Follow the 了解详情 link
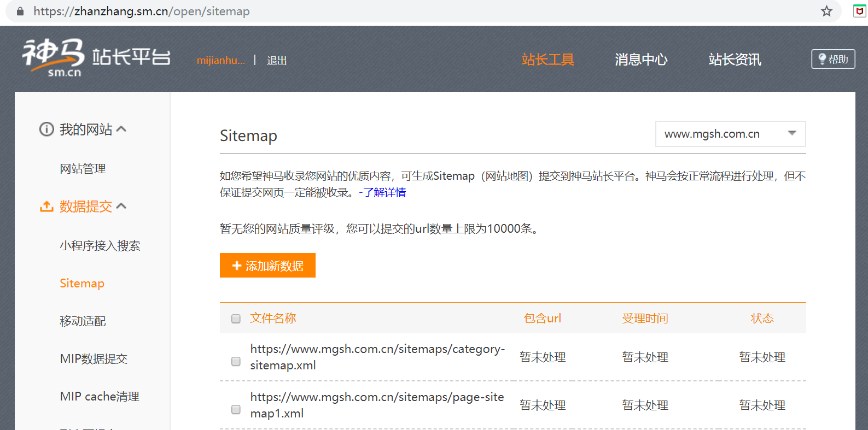 [385, 192]
